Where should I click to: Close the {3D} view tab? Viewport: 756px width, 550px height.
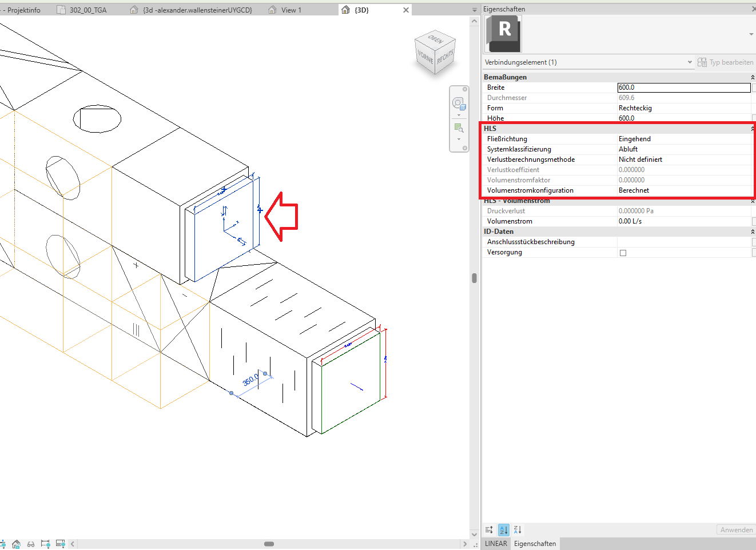pyautogui.click(x=406, y=10)
